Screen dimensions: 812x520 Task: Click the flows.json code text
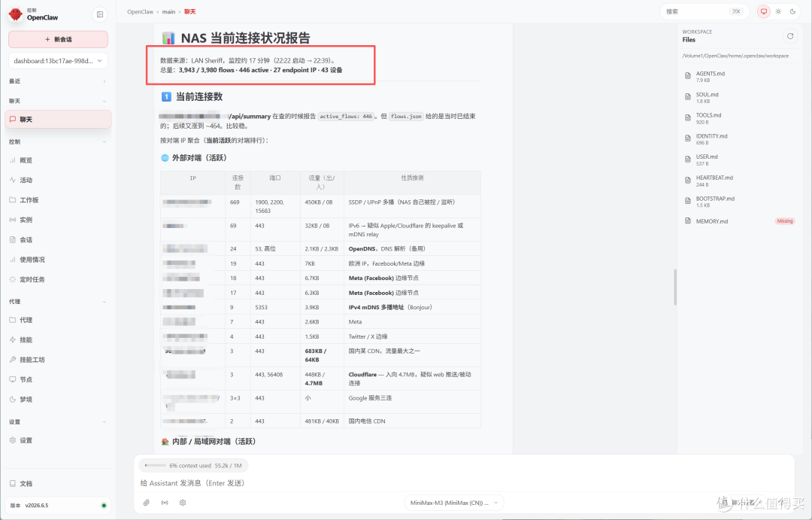coord(406,117)
